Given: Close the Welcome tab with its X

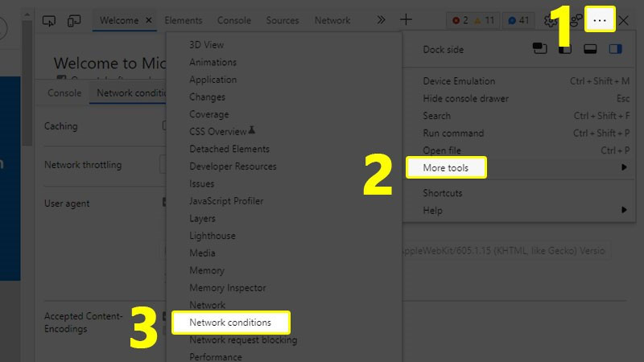Looking at the screenshot, I should click(149, 20).
